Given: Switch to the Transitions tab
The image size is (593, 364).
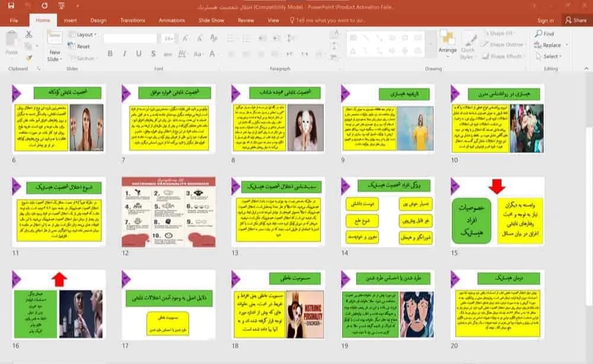Looking at the screenshot, I should [x=132, y=20].
